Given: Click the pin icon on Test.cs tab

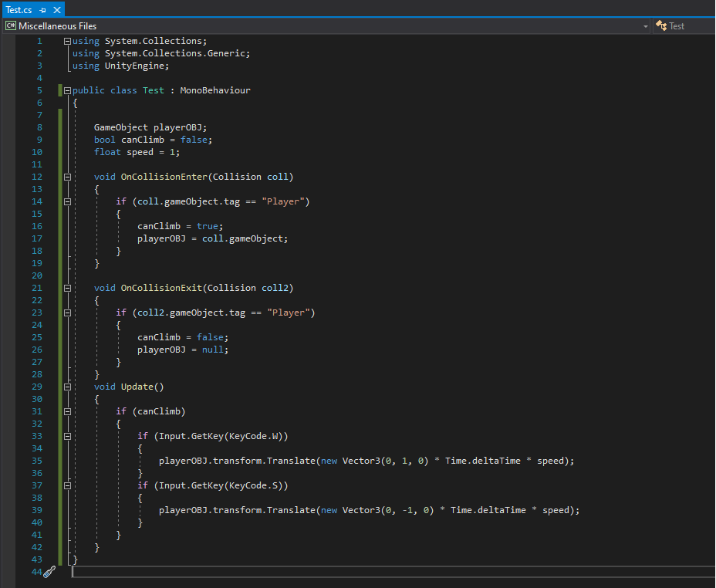Looking at the screenshot, I should (42, 10).
